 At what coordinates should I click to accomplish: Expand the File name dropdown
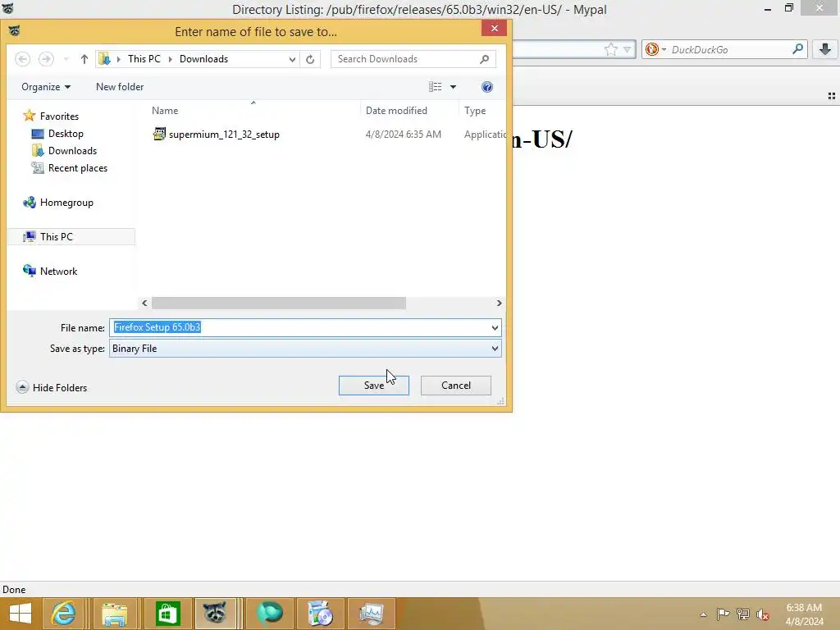[x=495, y=327]
